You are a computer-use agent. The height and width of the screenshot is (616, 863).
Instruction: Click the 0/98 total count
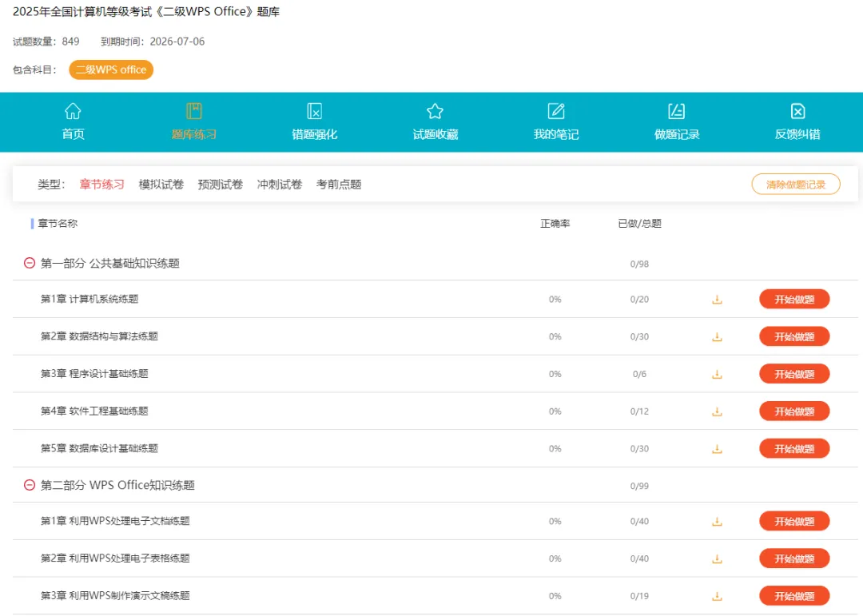point(639,264)
